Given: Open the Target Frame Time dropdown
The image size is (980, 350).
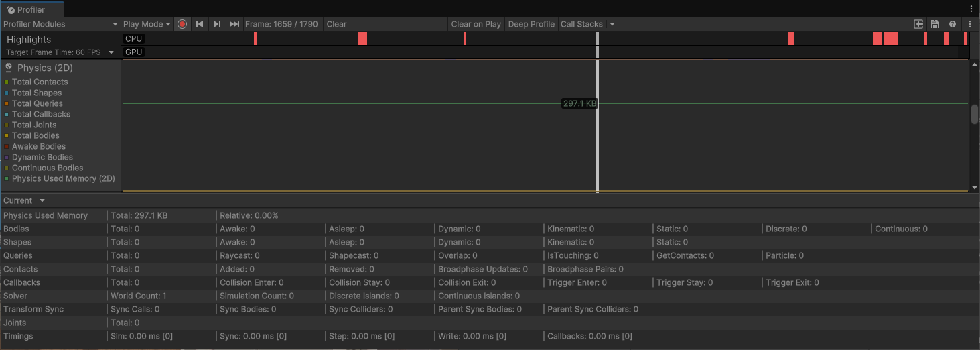Looking at the screenshot, I should 111,52.
